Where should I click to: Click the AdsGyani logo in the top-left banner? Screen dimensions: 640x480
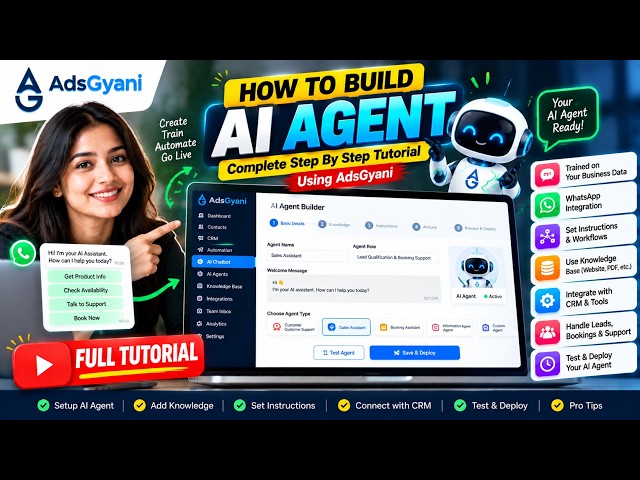point(78,89)
